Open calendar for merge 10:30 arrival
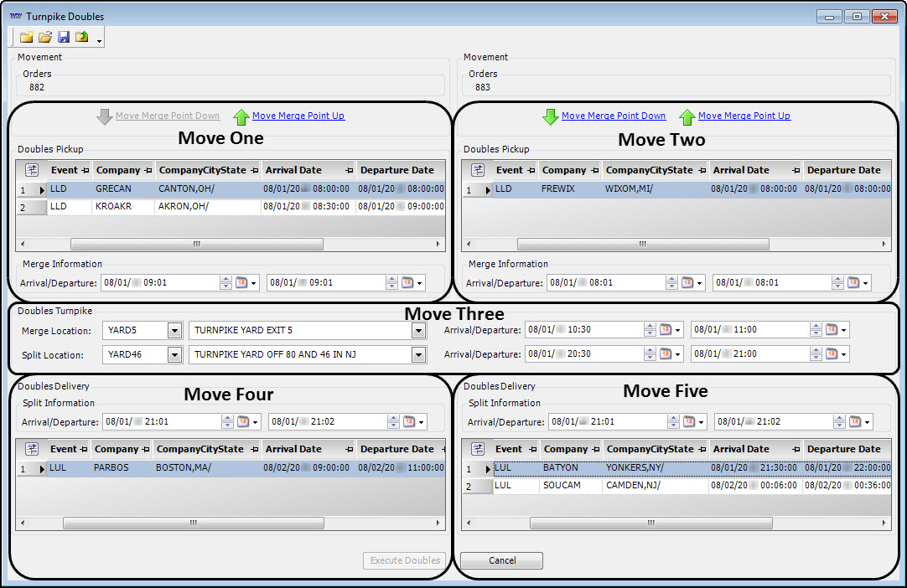Image resolution: width=907 pixels, height=588 pixels. click(x=666, y=329)
